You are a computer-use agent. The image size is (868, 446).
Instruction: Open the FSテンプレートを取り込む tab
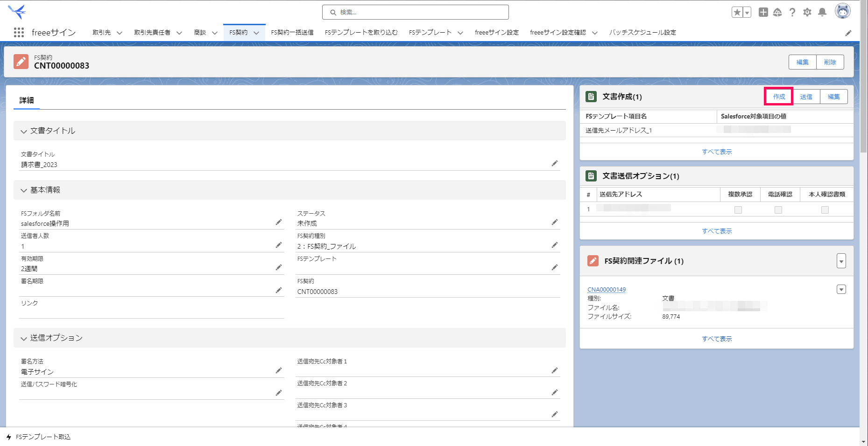click(x=361, y=33)
